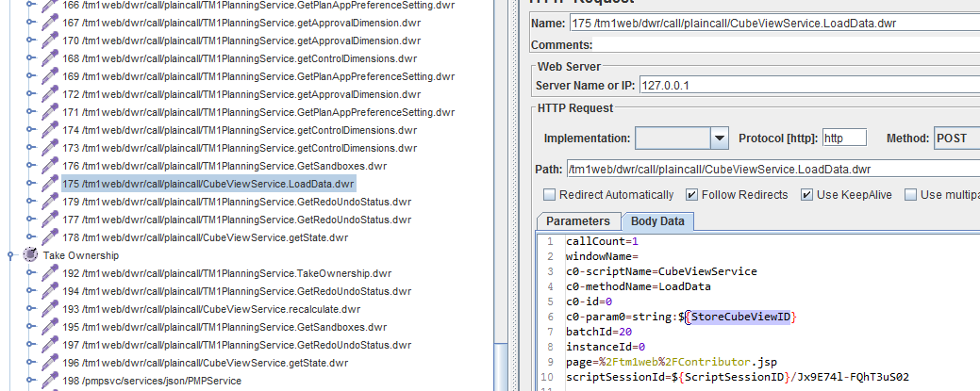Select tree row 175 CubeViewService.LoadData.dwr
980x391 pixels.
coord(208,185)
